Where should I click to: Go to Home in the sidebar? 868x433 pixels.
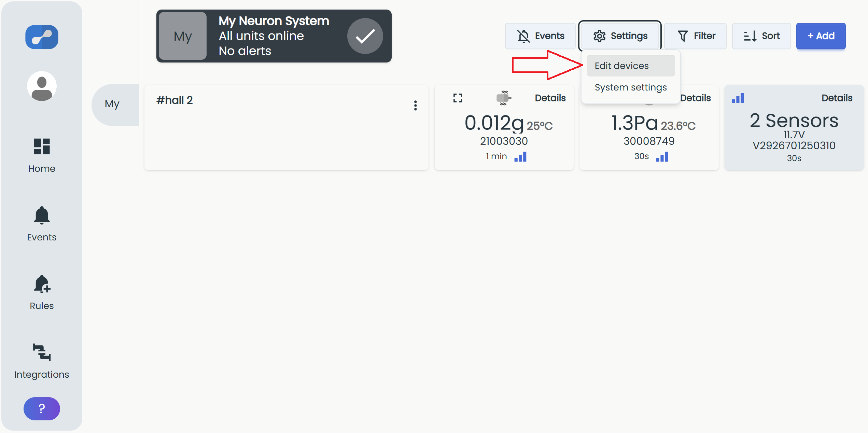point(42,156)
